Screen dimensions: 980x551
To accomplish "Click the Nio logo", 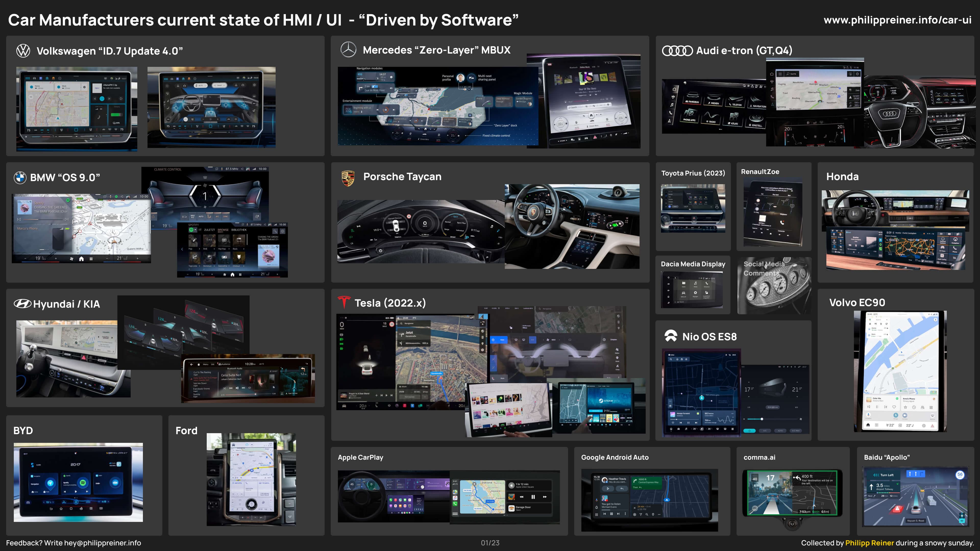I will click(671, 336).
